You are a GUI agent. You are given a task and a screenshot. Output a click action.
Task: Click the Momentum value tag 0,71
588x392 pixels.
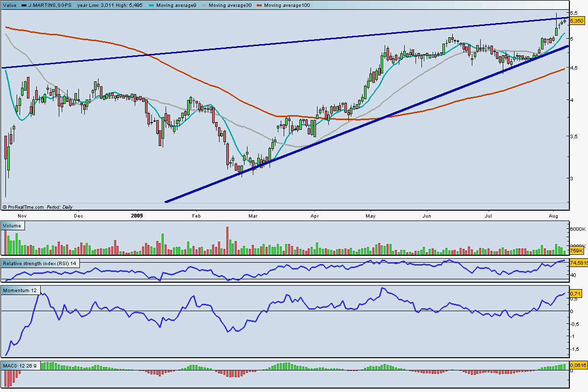coord(575,294)
